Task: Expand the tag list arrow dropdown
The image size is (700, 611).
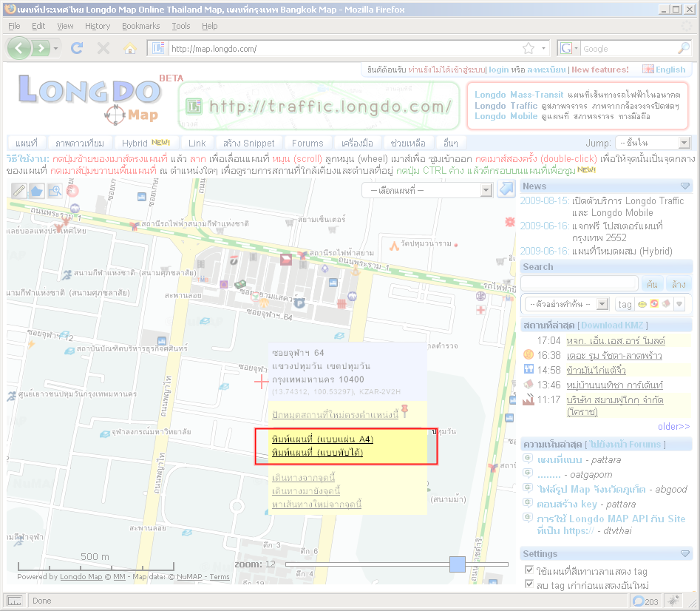Action: pos(679,304)
